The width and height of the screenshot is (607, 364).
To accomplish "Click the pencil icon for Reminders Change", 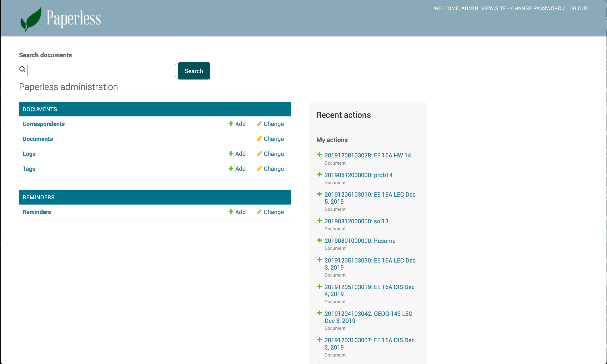I will coord(259,211).
